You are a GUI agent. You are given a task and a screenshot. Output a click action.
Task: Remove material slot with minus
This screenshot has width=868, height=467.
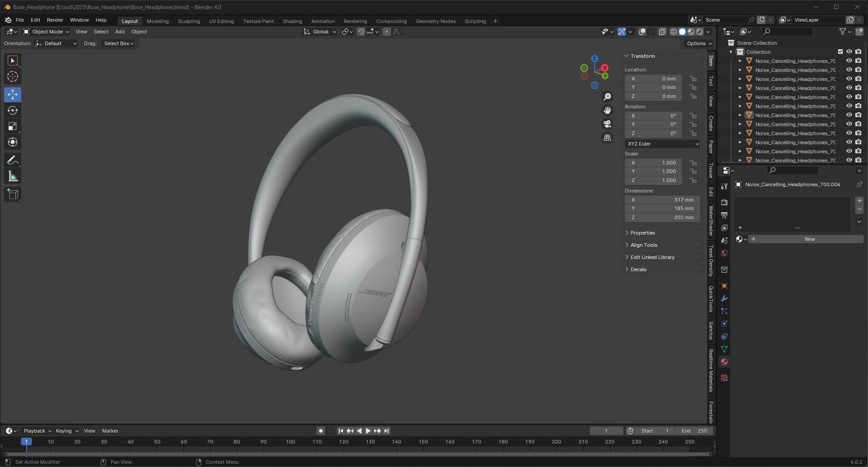point(859,210)
